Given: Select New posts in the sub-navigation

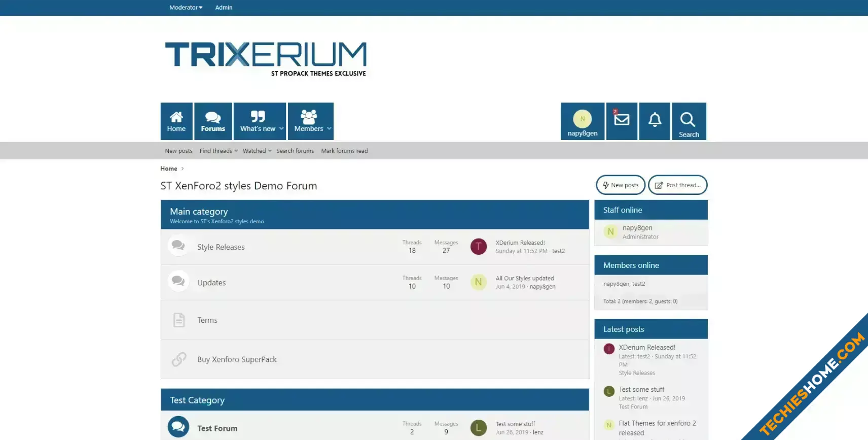Looking at the screenshot, I should [x=178, y=151].
